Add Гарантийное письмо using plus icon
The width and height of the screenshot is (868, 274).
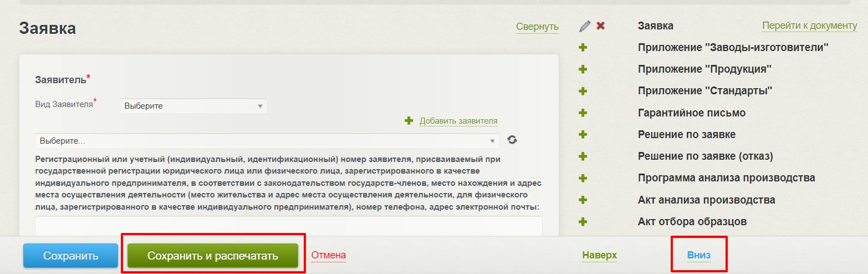[583, 113]
